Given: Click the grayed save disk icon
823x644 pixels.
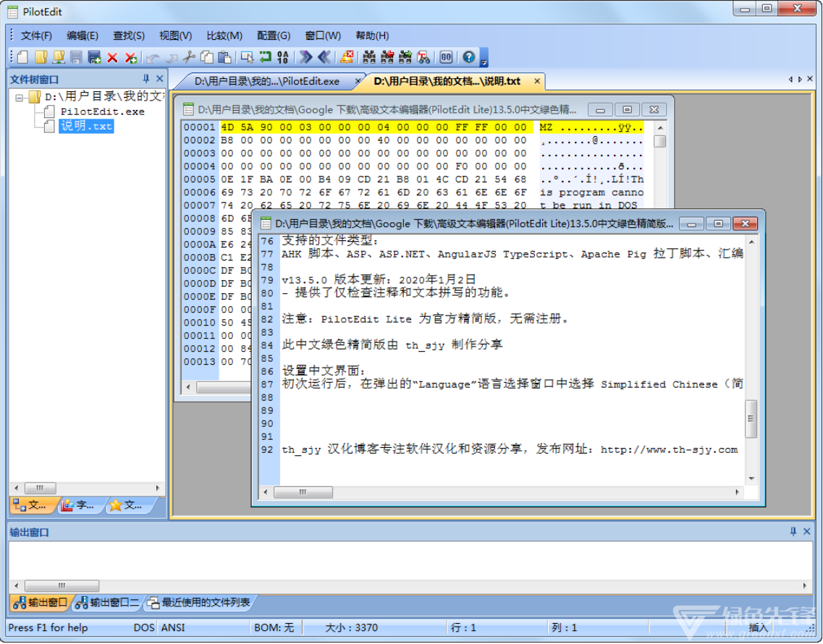Looking at the screenshot, I should (x=76, y=57).
